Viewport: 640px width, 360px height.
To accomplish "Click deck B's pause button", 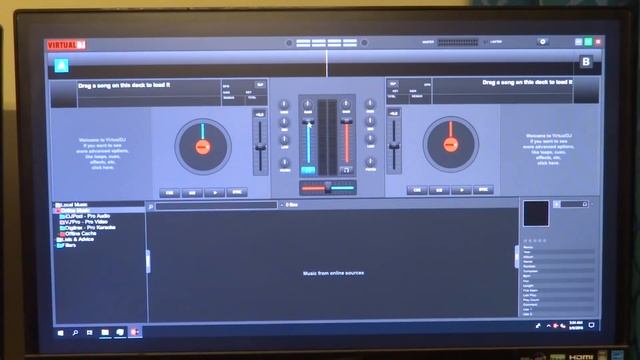I will point(439,190).
